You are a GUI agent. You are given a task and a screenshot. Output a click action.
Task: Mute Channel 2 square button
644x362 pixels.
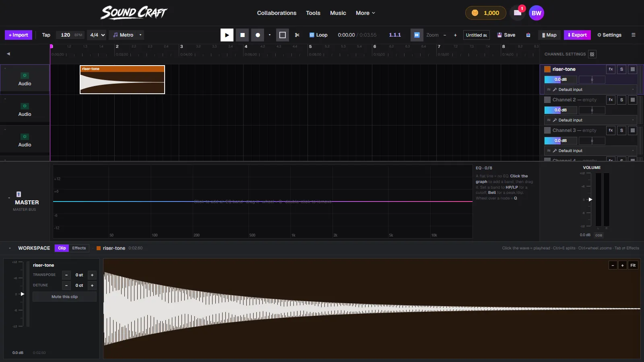tap(633, 100)
